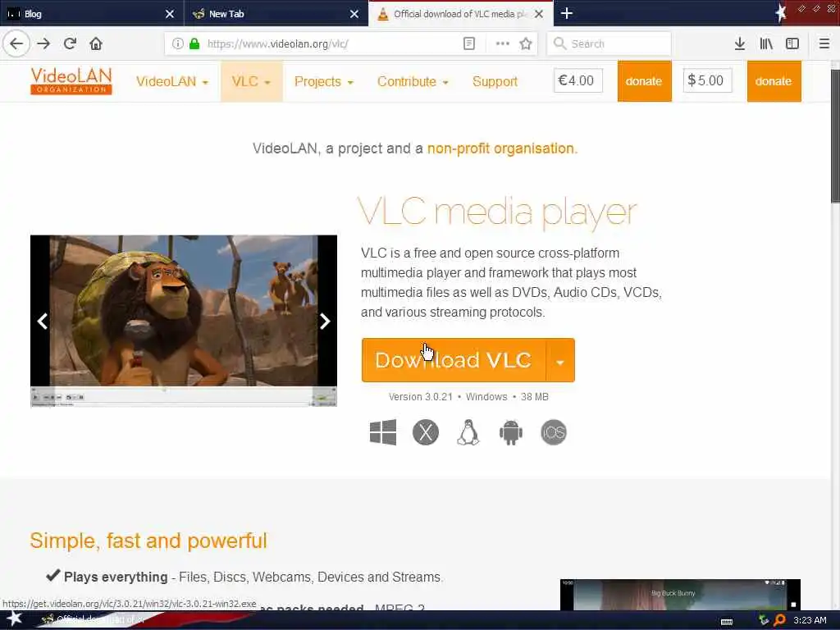Viewport: 840px width, 630px height.
Task: Expand the Contribute navigation dropdown
Action: click(413, 81)
